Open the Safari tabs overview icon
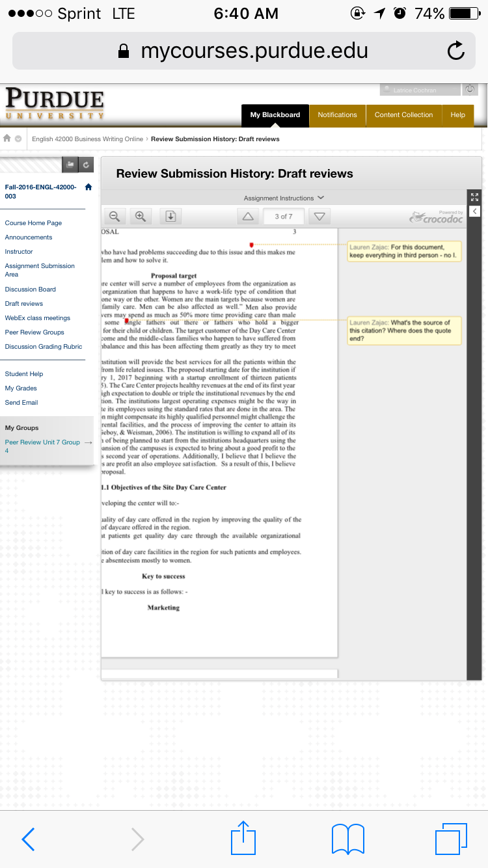Viewport: 488px width, 868px height. point(451,839)
